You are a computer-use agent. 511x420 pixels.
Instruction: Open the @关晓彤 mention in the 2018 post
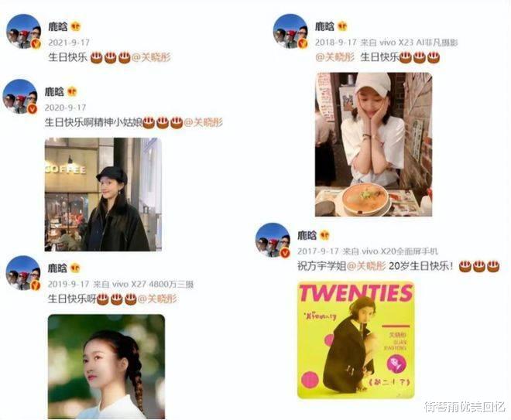pos(334,57)
